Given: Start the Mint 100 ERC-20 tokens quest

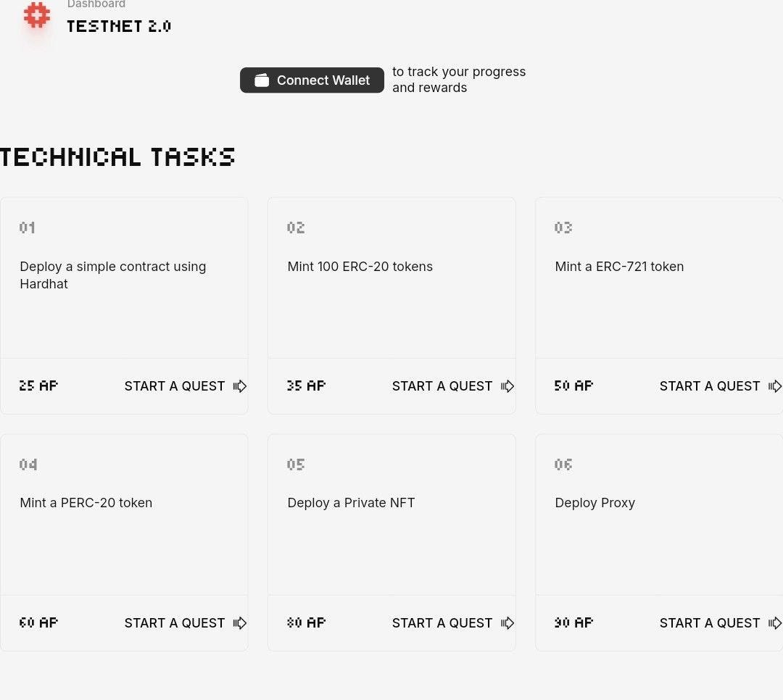Looking at the screenshot, I should (442, 386).
